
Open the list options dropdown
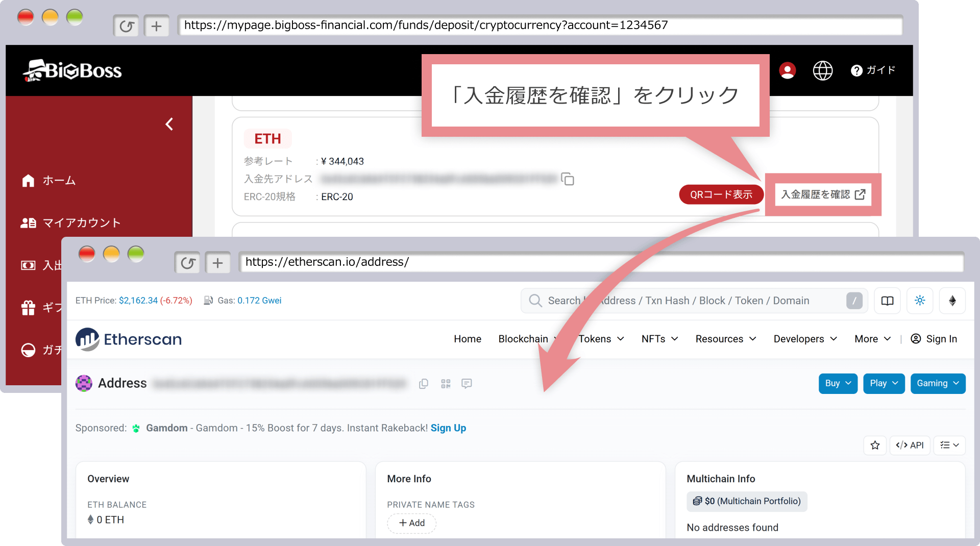[949, 445]
